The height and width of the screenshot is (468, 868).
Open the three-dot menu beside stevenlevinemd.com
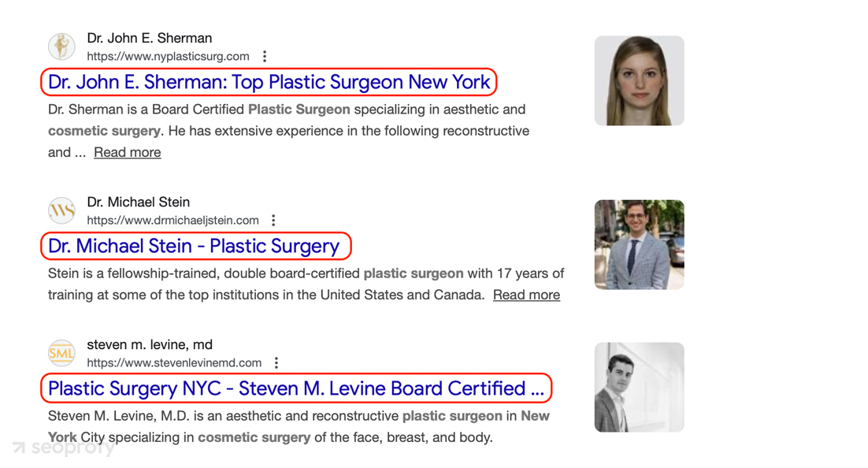tap(276, 362)
